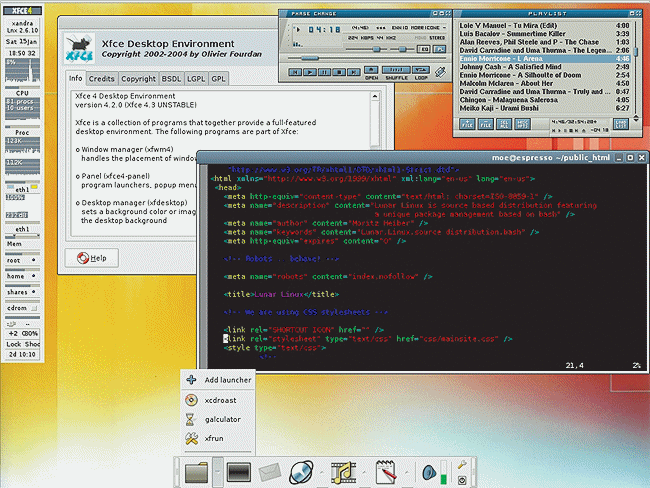Click the remove file playlist button

point(485,124)
